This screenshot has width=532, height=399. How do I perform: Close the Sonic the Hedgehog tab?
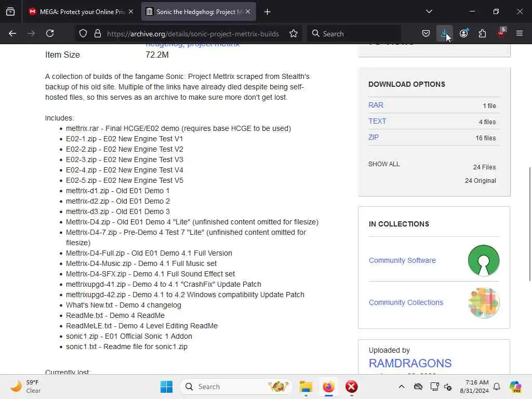[x=248, y=11]
